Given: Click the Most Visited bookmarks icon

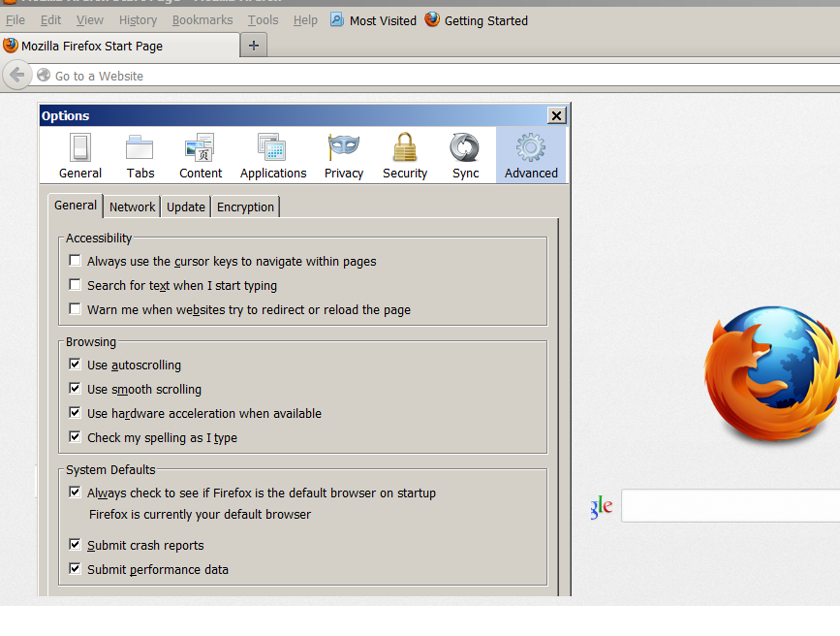Looking at the screenshot, I should (337, 20).
